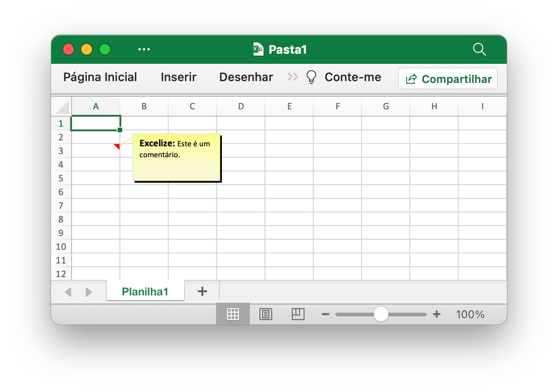558x392 pixels.
Task: Open the Página Inicial tab
Action: pyautogui.click(x=100, y=77)
